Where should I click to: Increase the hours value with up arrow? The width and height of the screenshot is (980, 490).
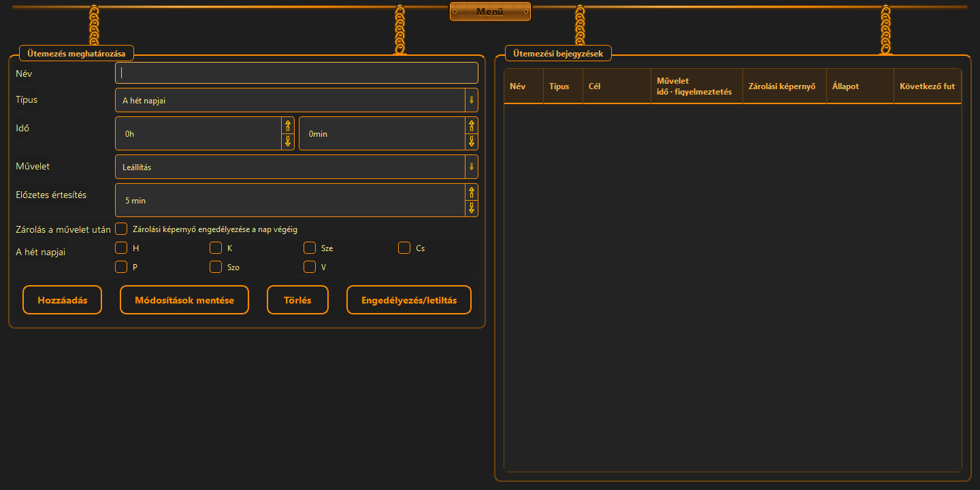(x=288, y=125)
